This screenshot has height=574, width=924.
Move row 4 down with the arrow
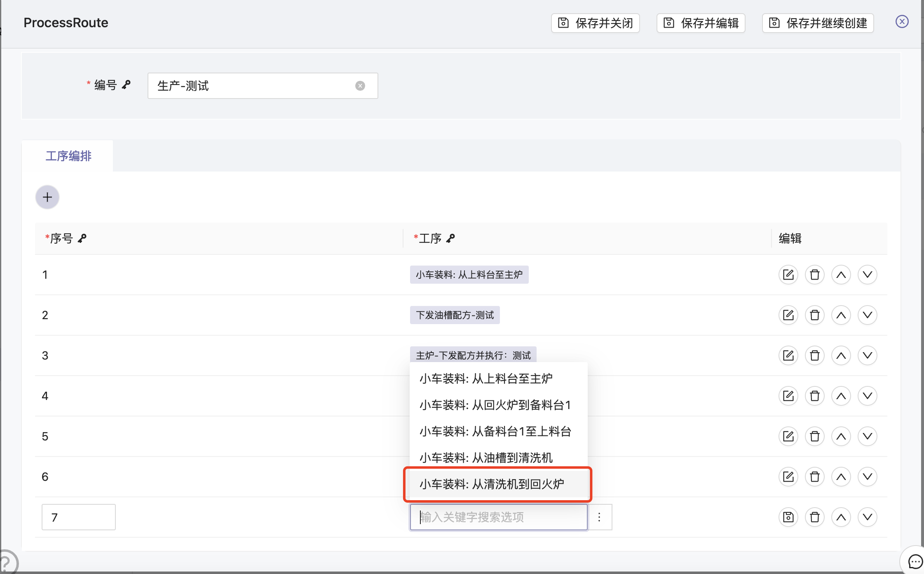[x=867, y=396]
